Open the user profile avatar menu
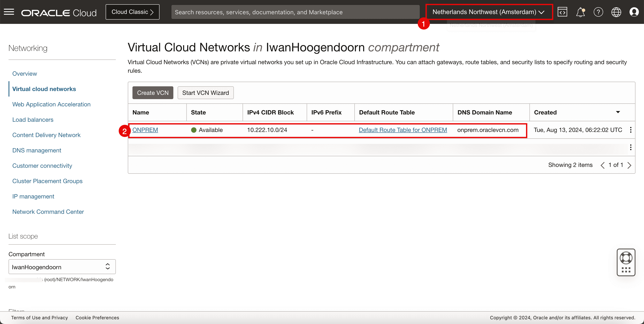 click(x=634, y=12)
